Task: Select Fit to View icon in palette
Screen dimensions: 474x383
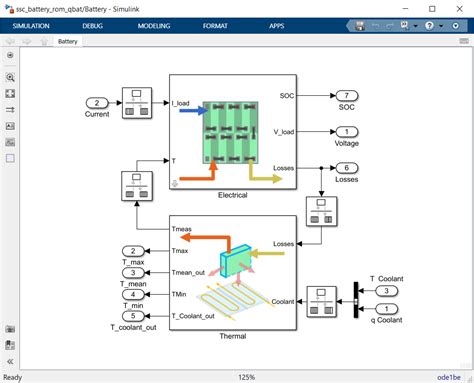Action: pos(10,94)
